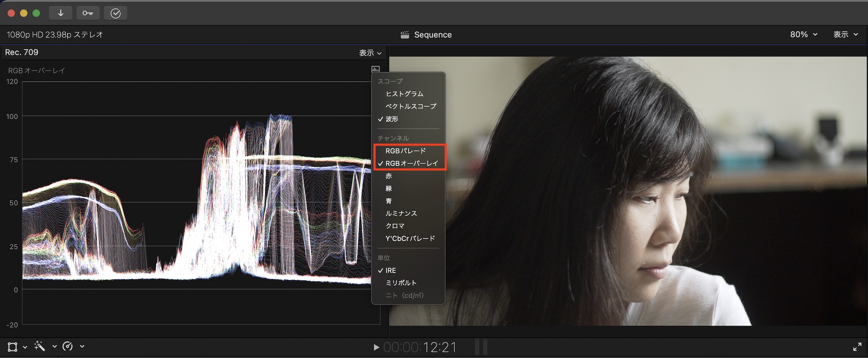Select IRE as the unit
Viewport: 868px width, 358px height.
391,270
